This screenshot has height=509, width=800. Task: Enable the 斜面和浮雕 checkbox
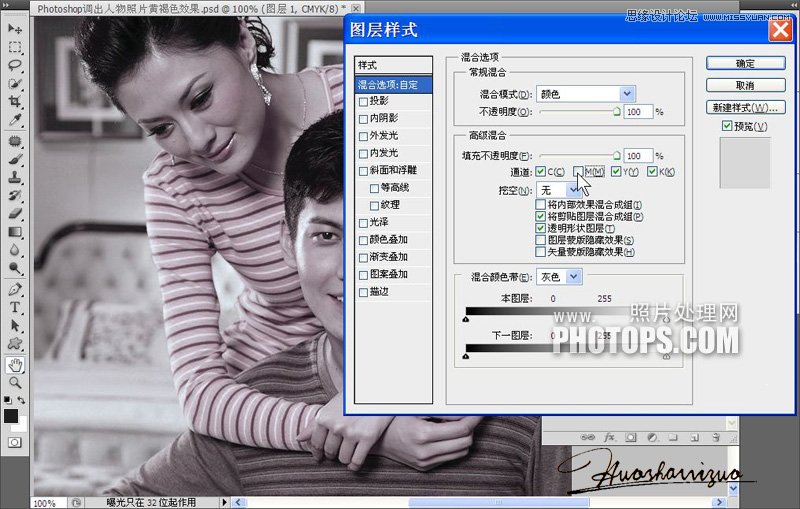tap(363, 171)
